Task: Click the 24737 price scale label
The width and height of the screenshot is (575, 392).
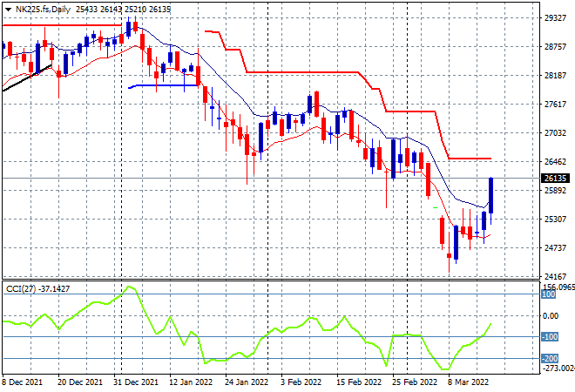Action: point(555,248)
